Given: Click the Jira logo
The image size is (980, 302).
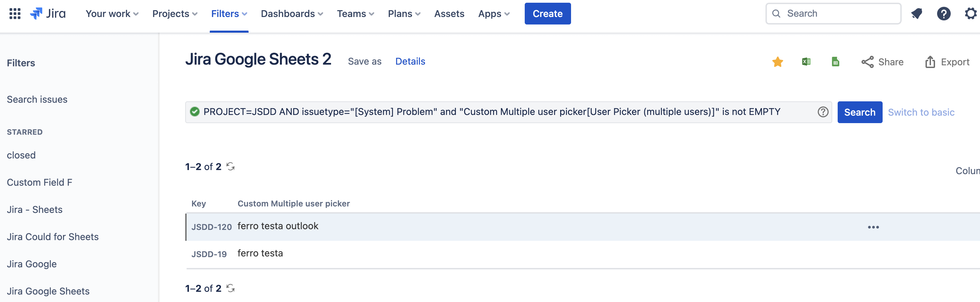Looking at the screenshot, I should [x=48, y=14].
